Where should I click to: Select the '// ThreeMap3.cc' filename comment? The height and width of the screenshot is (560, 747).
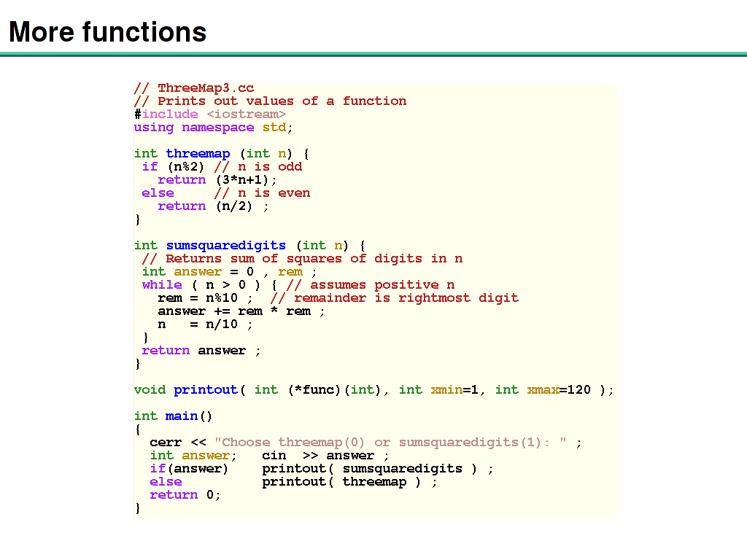(194, 88)
